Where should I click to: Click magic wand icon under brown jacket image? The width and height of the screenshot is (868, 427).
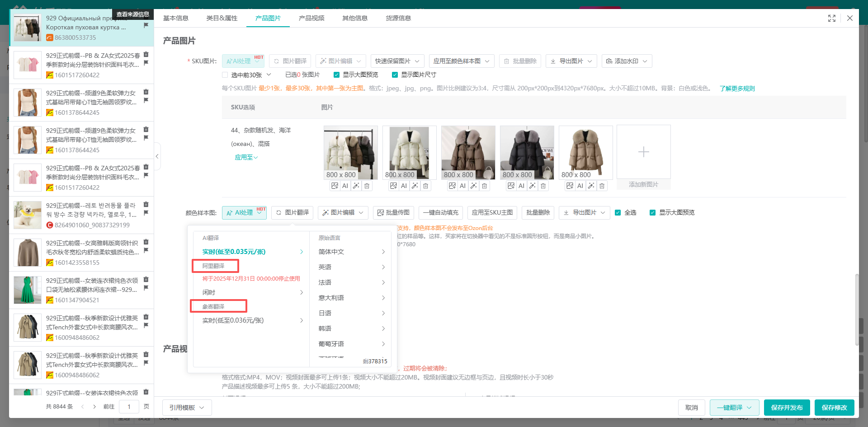tap(473, 186)
